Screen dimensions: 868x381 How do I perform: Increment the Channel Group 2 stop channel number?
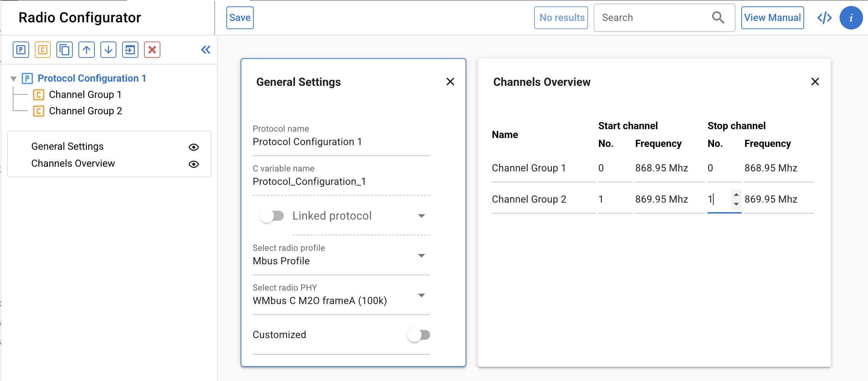736,195
